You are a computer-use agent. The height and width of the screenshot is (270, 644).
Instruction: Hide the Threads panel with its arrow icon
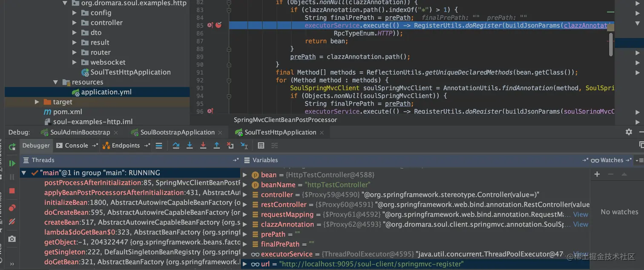[236, 161]
